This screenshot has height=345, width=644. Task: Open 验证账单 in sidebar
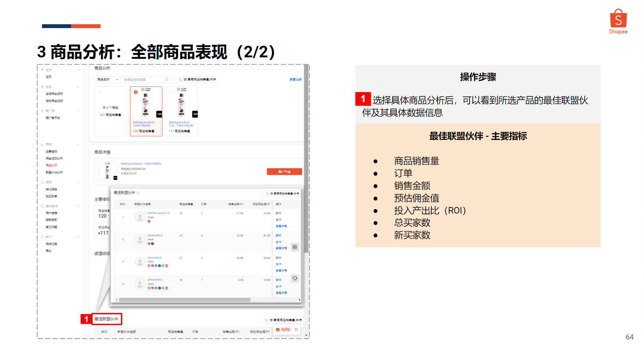pyautogui.click(x=51, y=196)
